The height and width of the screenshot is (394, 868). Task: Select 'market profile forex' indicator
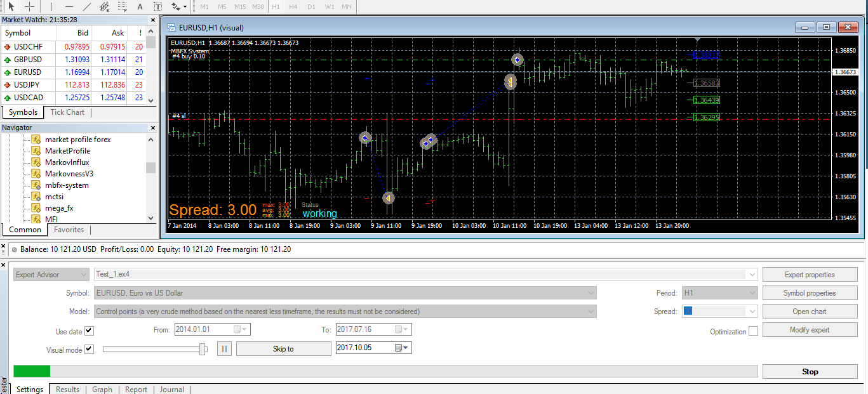coord(77,140)
